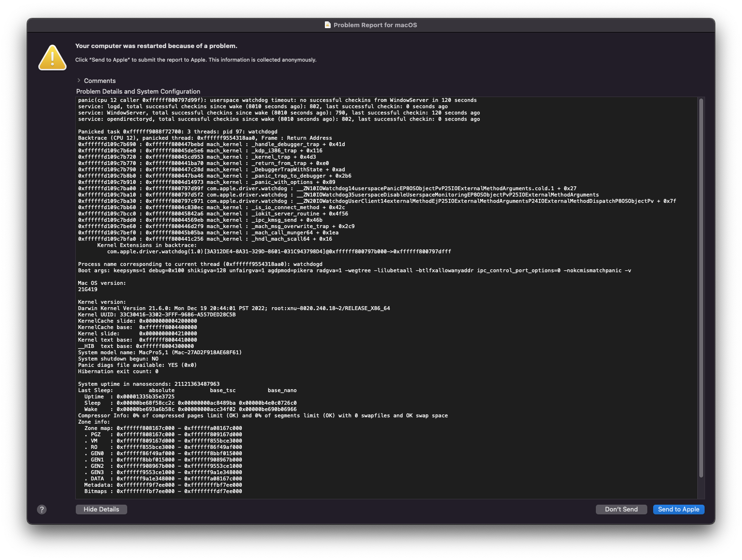Click the "Zone map: 0xffffff808167c000" row

click(163, 428)
